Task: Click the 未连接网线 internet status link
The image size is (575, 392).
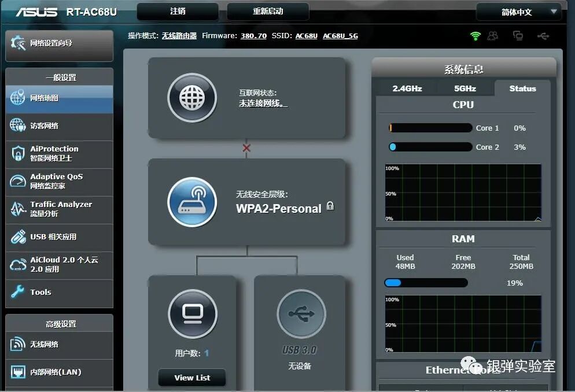Action: 263,103
